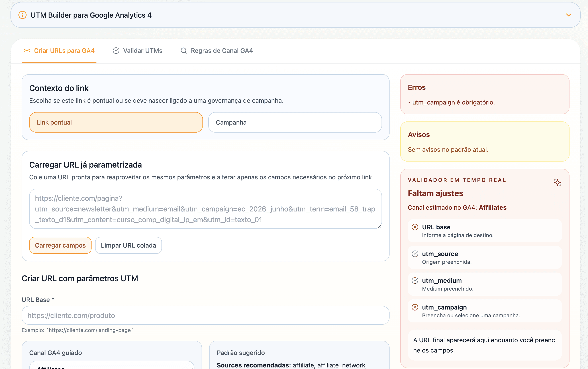Click the 'Exemplo: https://cliente.com/landing-page' hint

(x=77, y=330)
